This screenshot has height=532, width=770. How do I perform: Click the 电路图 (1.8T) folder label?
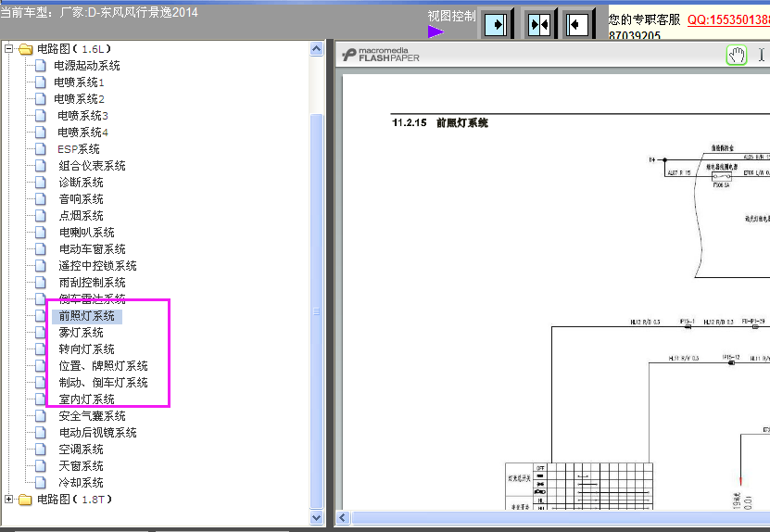(75, 500)
